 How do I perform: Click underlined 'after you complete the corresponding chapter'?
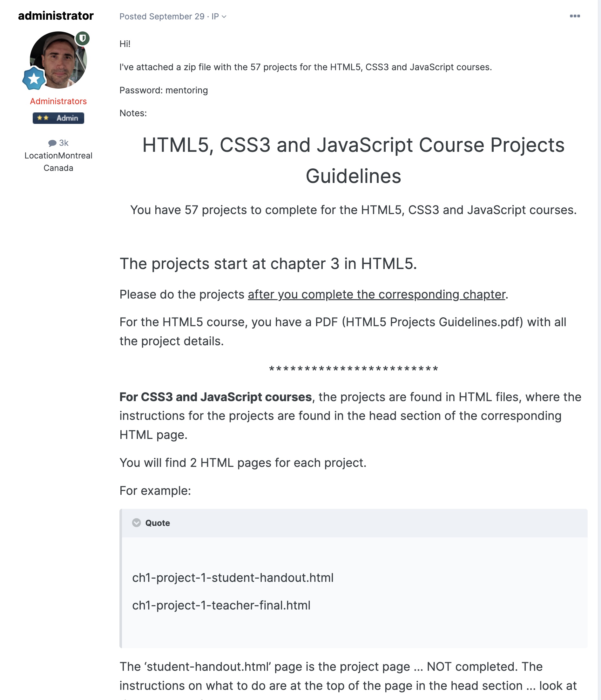376,295
